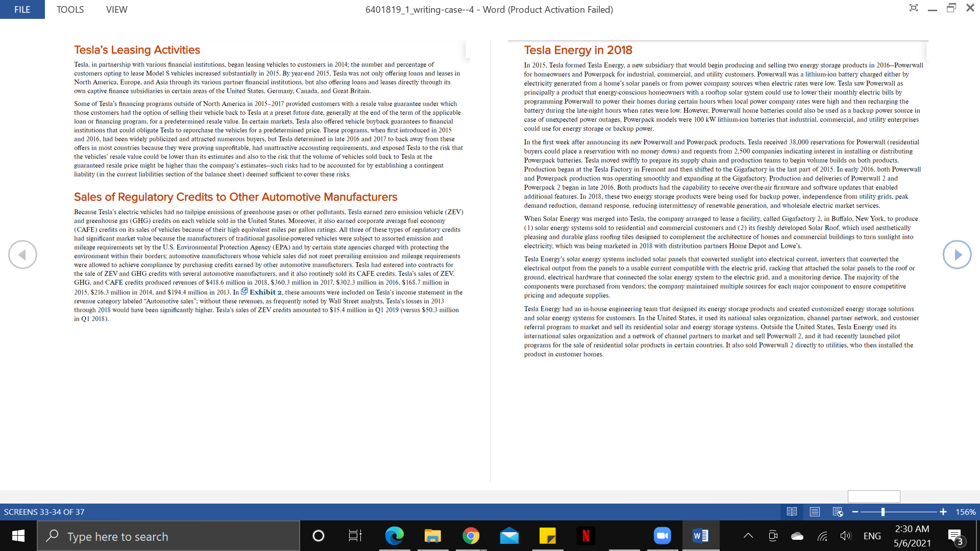The height and width of the screenshot is (551, 980).
Task: Open the Action Center notifications
Action: 955,536
